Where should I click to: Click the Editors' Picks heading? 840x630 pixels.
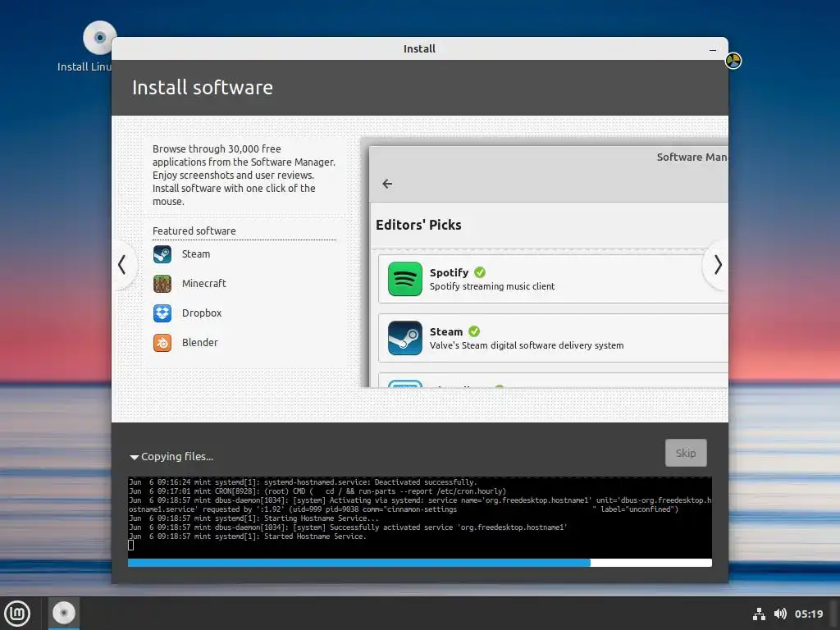[418, 225]
